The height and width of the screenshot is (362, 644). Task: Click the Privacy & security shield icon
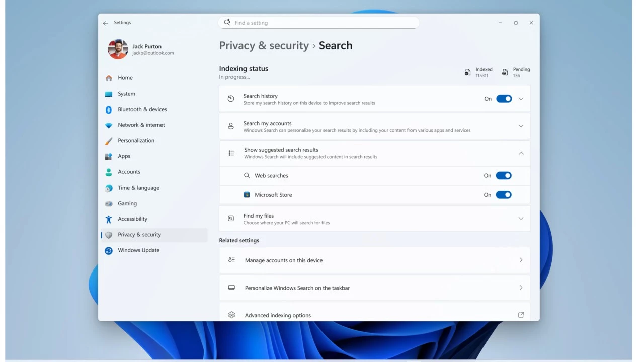pyautogui.click(x=109, y=235)
